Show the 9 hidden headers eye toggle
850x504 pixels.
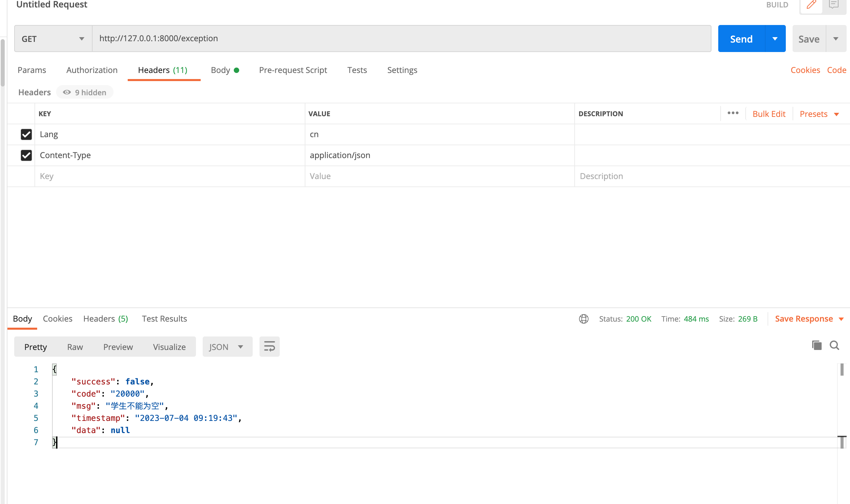coord(84,92)
